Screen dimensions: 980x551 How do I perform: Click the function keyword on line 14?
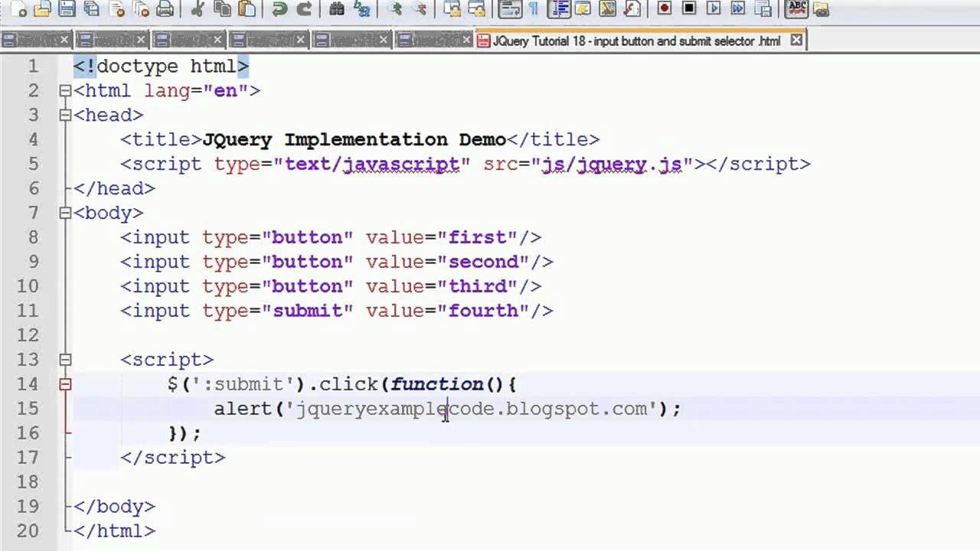[x=436, y=384]
